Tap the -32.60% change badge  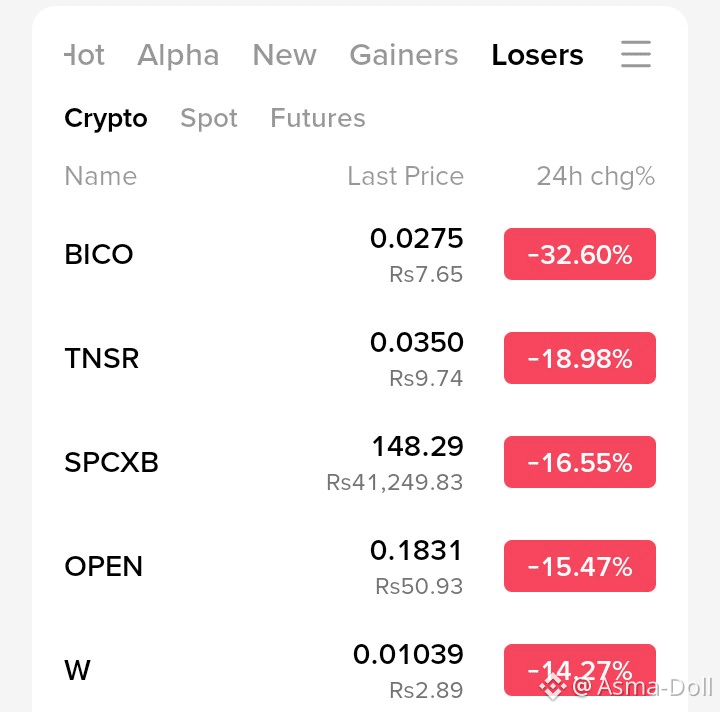pos(580,254)
